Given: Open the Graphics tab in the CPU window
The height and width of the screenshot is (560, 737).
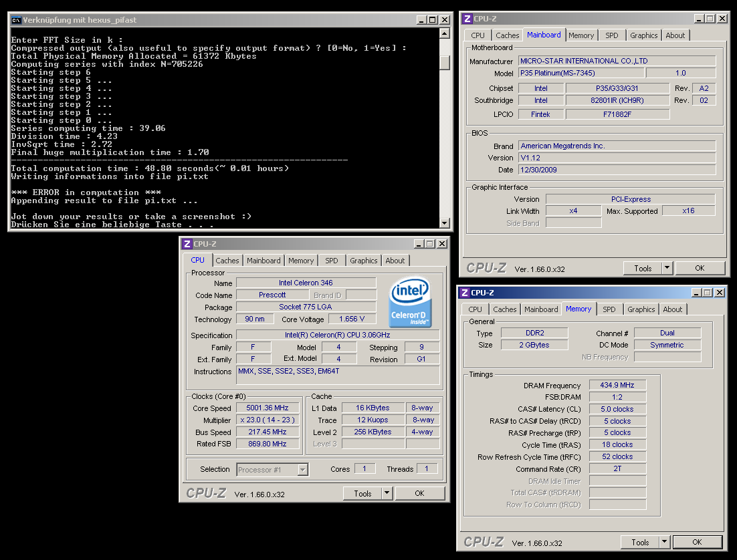Looking at the screenshot, I should pyautogui.click(x=363, y=261).
